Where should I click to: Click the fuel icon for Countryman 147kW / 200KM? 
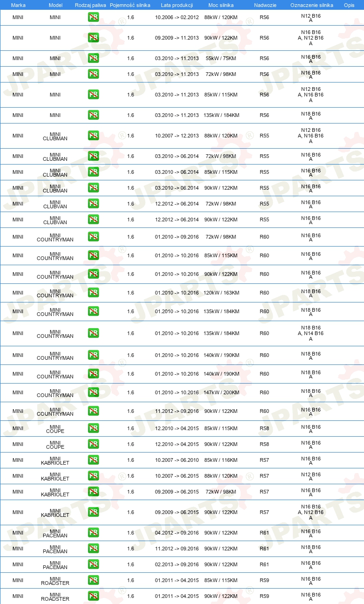[93, 392]
